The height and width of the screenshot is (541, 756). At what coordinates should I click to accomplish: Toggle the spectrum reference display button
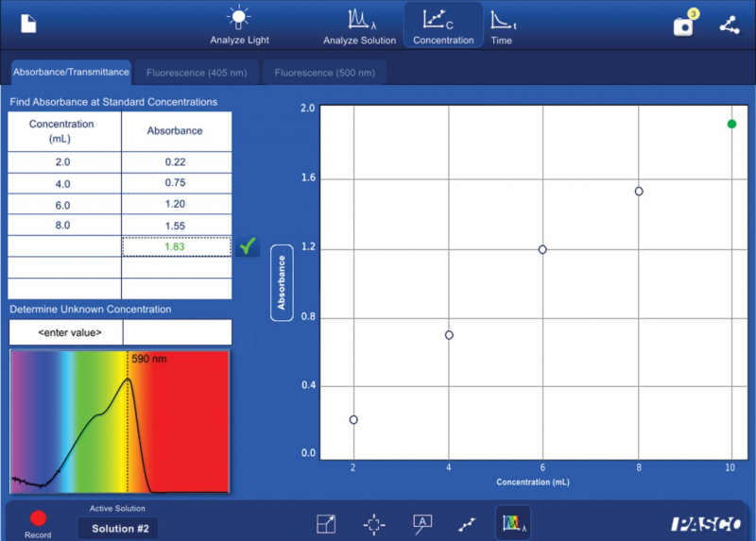click(x=513, y=523)
